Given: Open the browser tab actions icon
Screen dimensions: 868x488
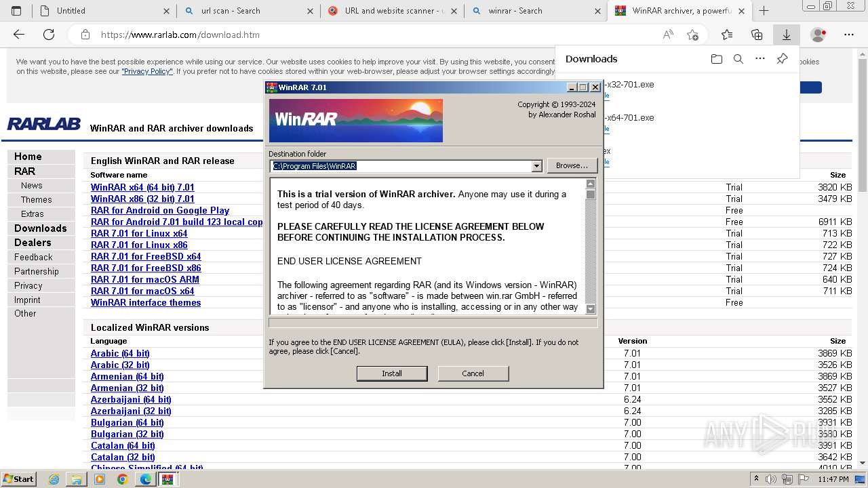Looking at the screenshot, I should click(16, 11).
